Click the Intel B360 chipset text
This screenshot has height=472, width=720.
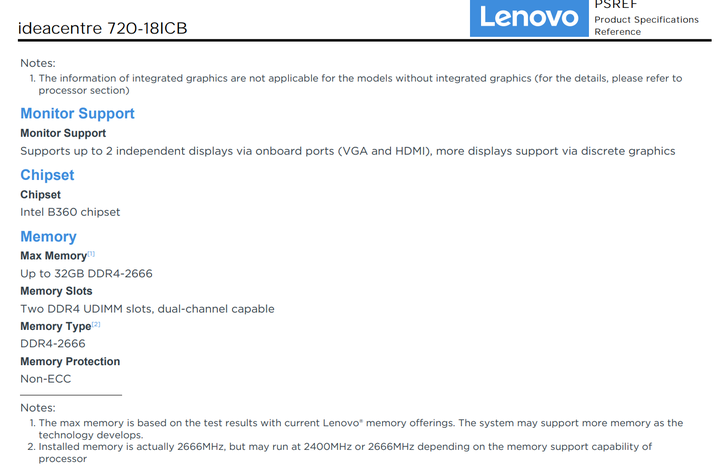pos(70,212)
